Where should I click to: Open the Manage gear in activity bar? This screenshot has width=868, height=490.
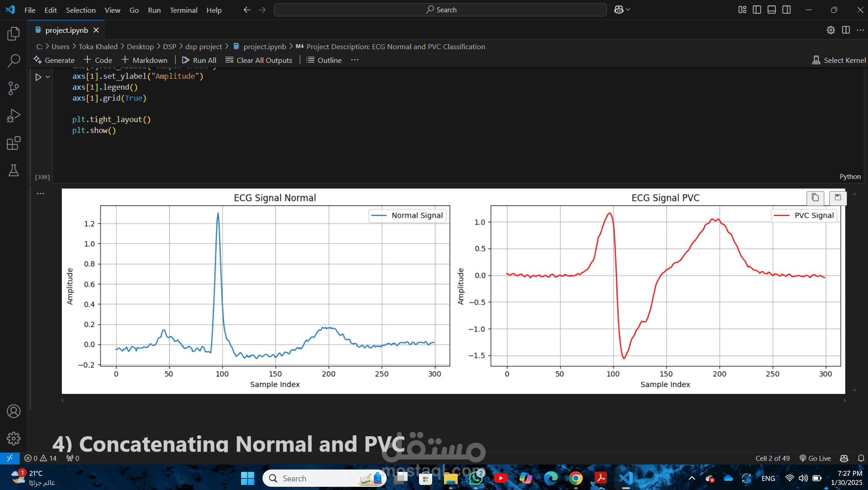click(x=14, y=439)
